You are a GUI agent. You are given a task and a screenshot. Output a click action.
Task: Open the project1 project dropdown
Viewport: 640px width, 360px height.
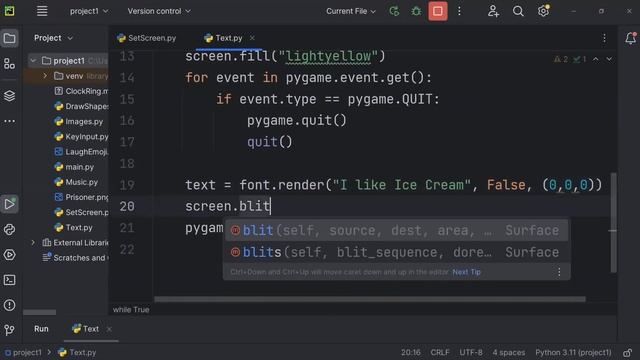coord(89,11)
